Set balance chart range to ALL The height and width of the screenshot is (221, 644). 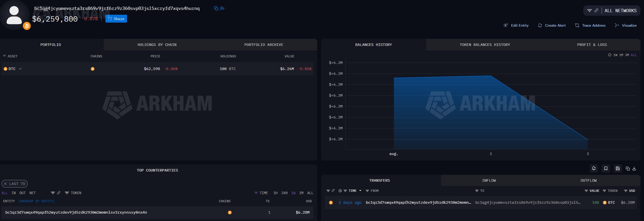coord(634,55)
